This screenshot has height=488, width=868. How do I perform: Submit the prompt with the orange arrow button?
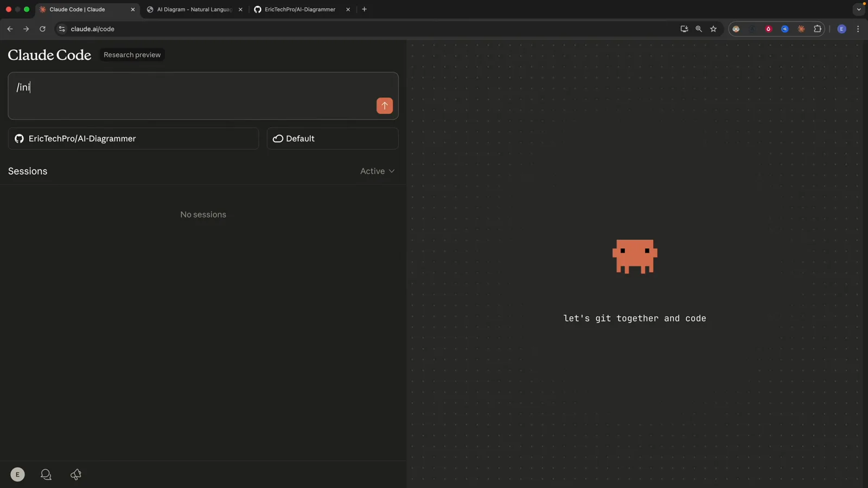(x=385, y=106)
